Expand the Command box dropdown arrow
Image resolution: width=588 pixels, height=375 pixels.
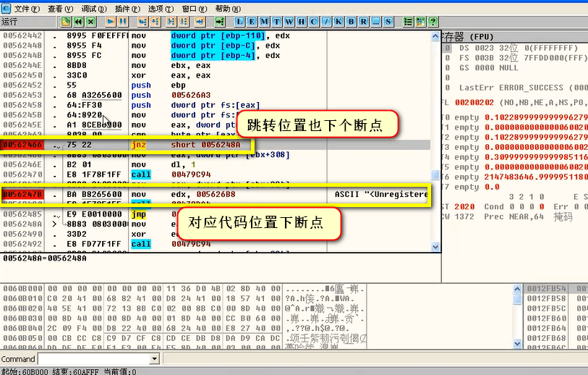(x=155, y=359)
